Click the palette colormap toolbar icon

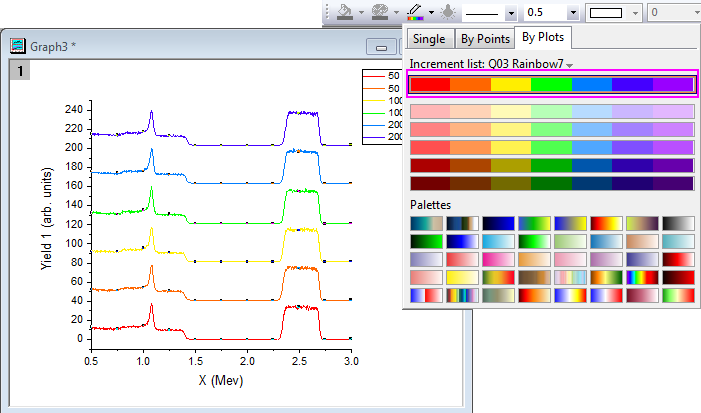(x=379, y=12)
